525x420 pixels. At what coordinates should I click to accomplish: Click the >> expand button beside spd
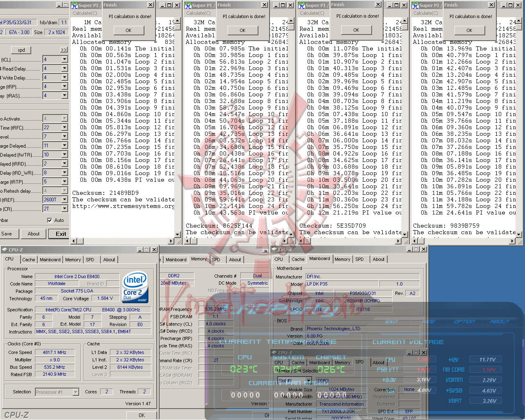(64, 50)
